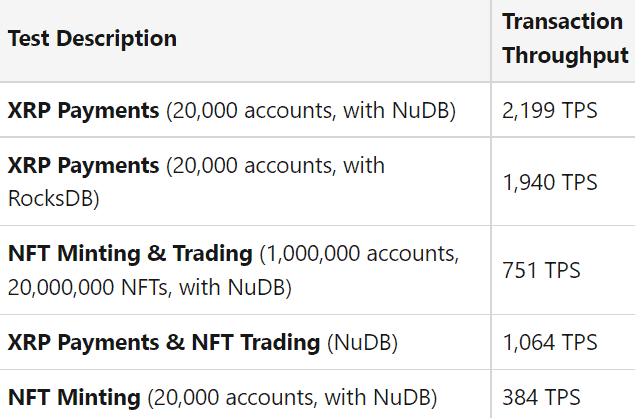635x418 pixels.
Task: Click the 751 TPS throughput value
Action: (x=541, y=270)
